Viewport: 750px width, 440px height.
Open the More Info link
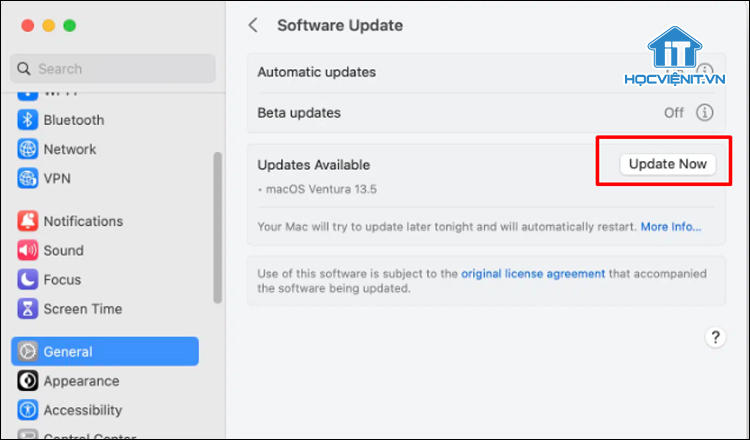(x=671, y=227)
